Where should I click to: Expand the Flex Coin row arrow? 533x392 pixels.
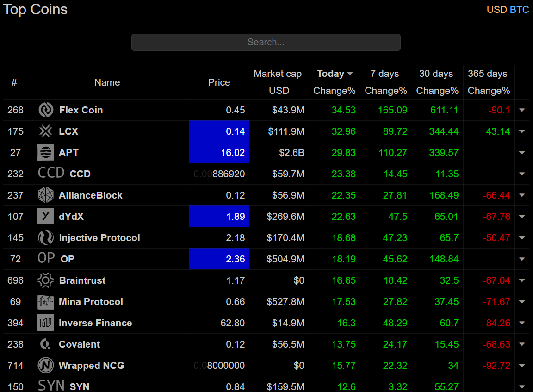[x=522, y=110]
